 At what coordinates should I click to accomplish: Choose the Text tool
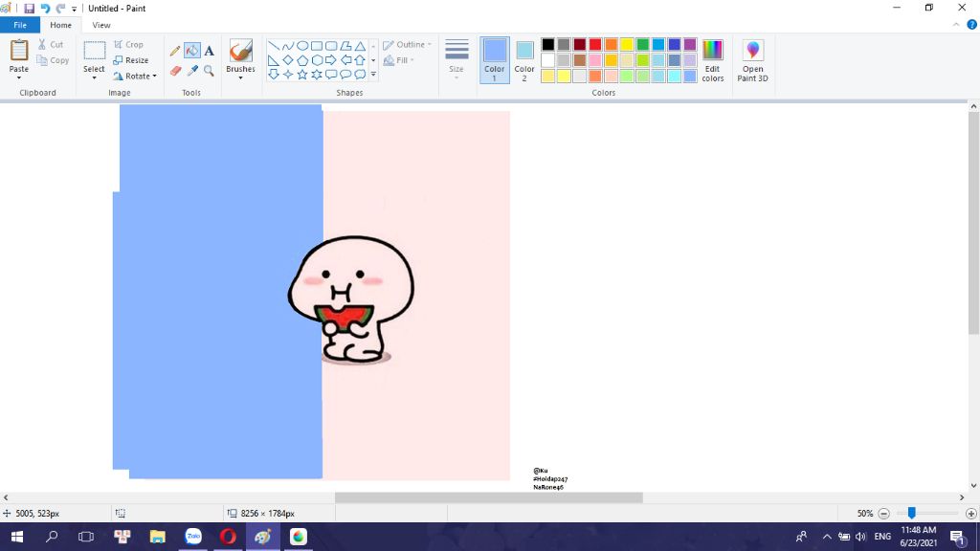pyautogui.click(x=209, y=51)
